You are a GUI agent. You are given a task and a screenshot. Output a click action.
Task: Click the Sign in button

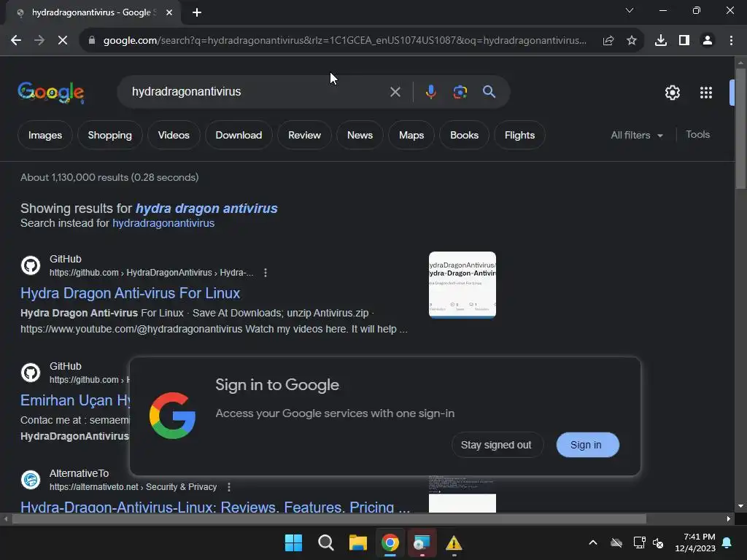(x=587, y=445)
